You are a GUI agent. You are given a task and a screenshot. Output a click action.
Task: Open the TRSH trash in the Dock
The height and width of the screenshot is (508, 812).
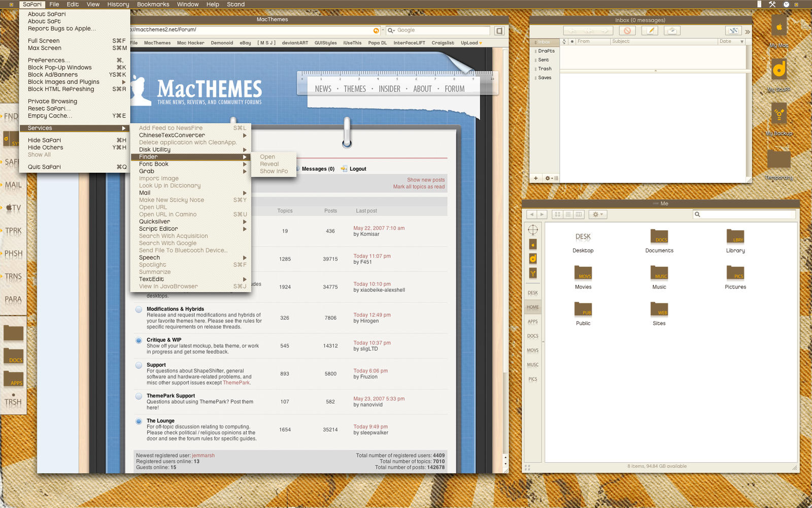pos(13,402)
